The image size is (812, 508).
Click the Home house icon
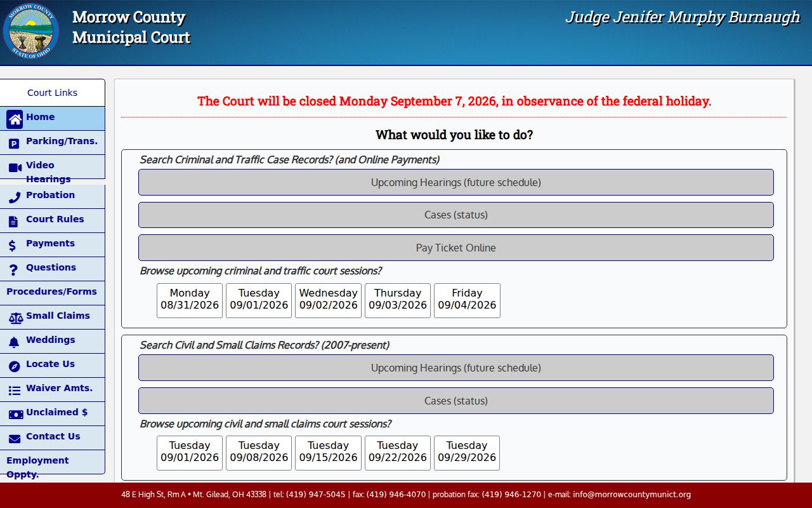pyautogui.click(x=15, y=119)
